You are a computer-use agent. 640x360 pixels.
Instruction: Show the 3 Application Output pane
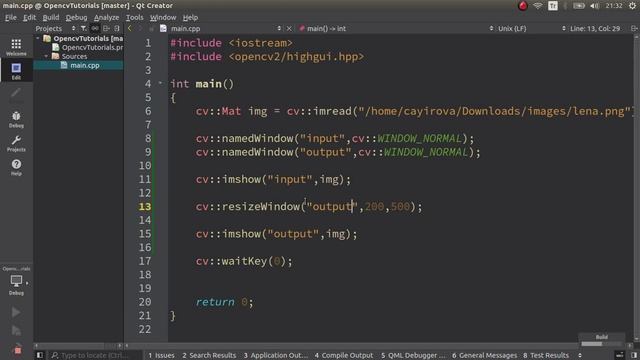[x=276, y=355]
